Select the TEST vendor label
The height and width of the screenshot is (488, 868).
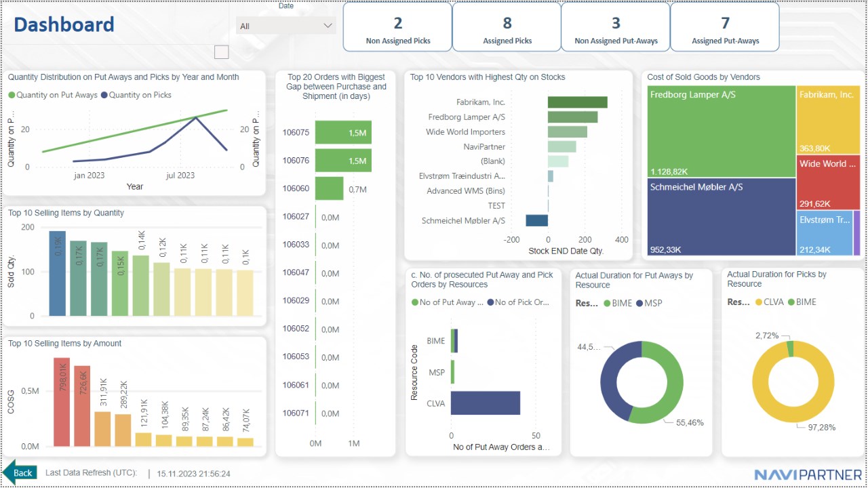coord(496,205)
